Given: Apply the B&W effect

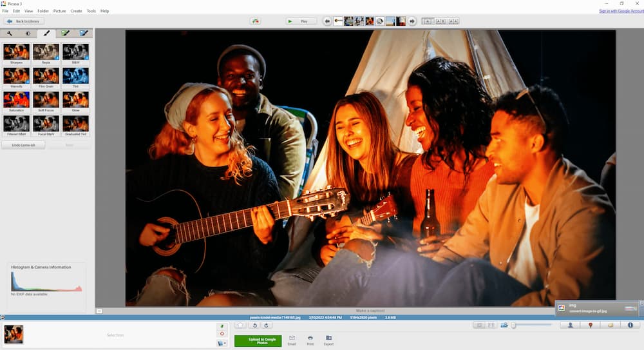Looking at the screenshot, I should [x=75, y=54].
